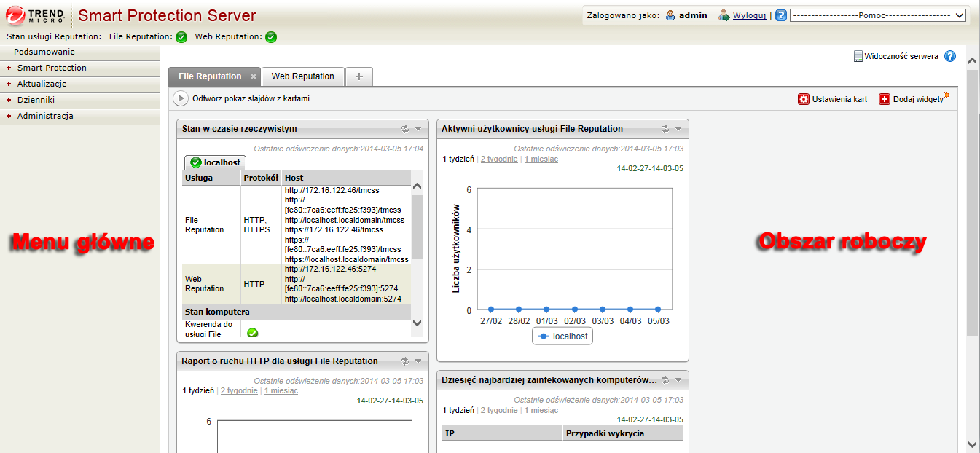
Task: Refresh the Aktywni użytkownicy widget
Action: [665, 129]
